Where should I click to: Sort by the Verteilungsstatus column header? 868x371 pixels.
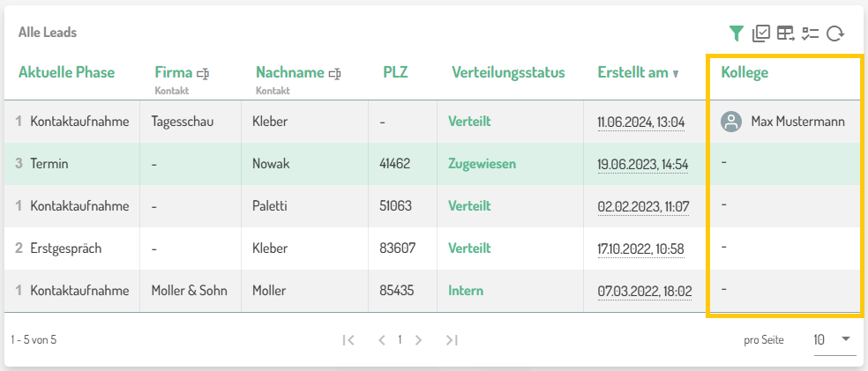(508, 72)
